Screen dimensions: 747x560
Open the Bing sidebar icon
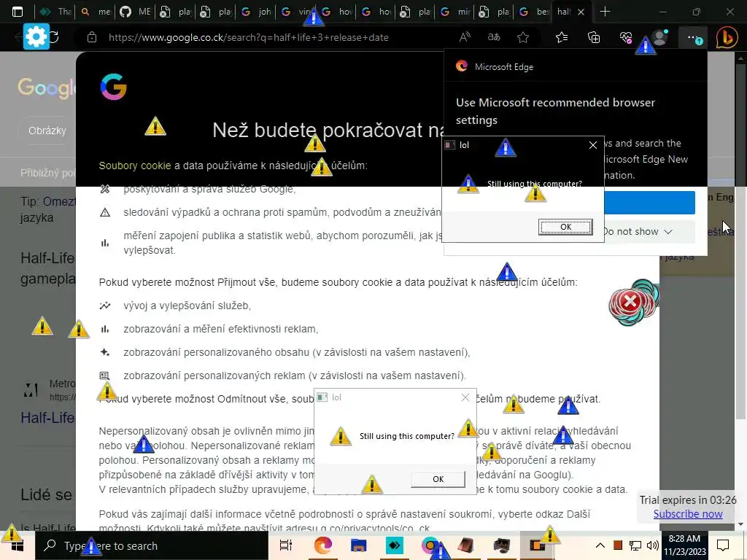click(x=727, y=38)
